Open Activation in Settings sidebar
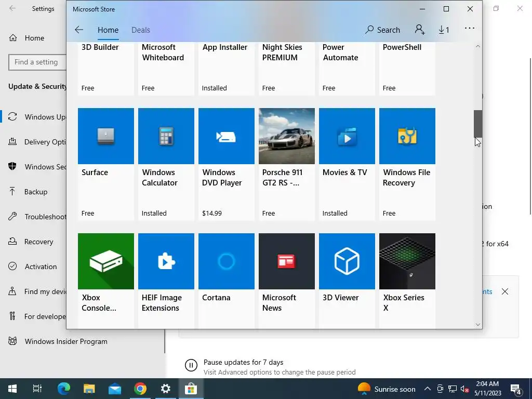The image size is (532, 399). (x=34, y=267)
